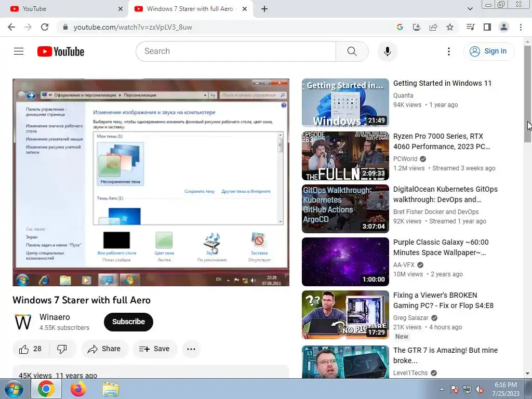Start voice search with microphone icon
Screen dimensions: 532x399
pyautogui.click(x=387, y=51)
